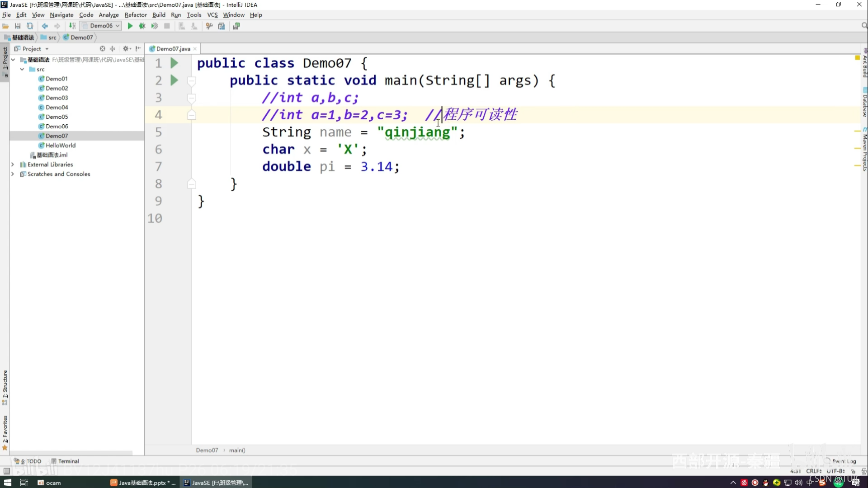
Task: Select the Demo07.java editor tab
Action: [173, 49]
